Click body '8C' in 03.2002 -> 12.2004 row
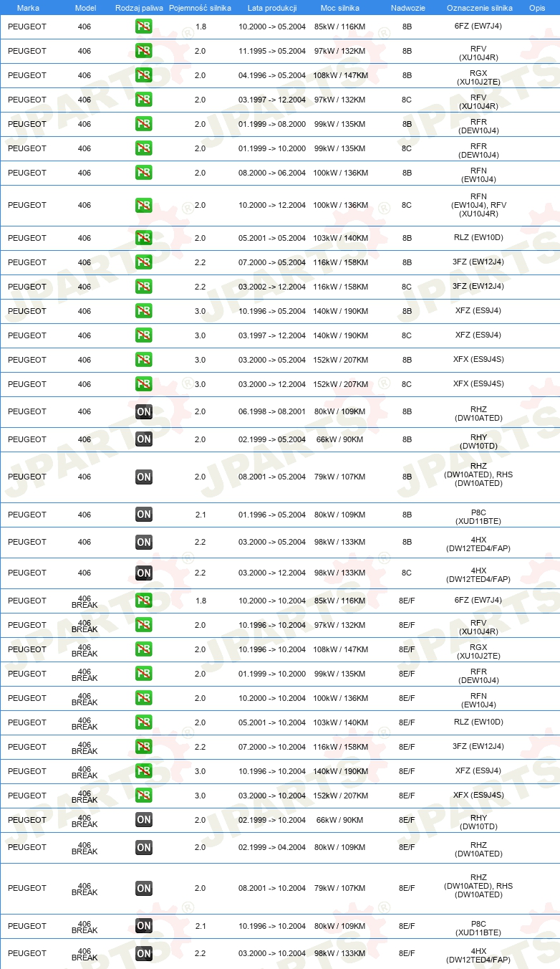Viewport: 560px width, 969px height. tap(407, 287)
